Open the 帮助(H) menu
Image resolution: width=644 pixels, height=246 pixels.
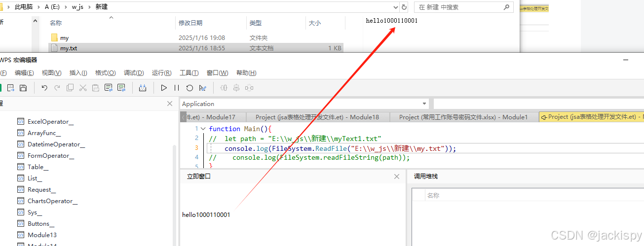coord(246,73)
